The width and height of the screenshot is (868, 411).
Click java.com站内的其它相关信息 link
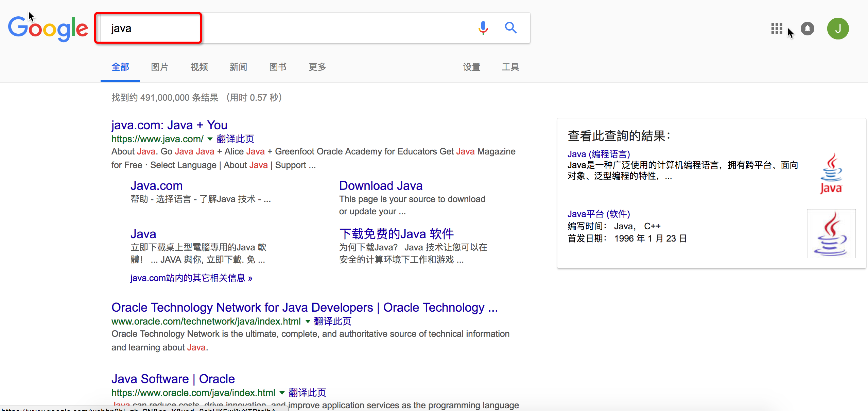(x=191, y=278)
